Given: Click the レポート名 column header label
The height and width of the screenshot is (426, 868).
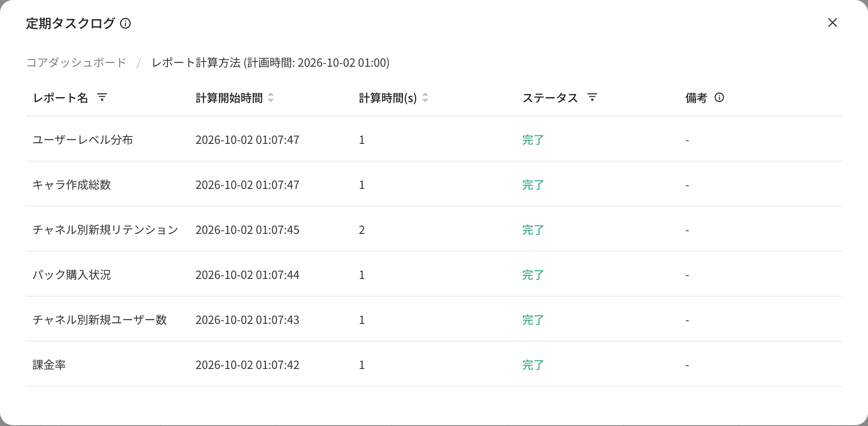Looking at the screenshot, I should [60, 98].
